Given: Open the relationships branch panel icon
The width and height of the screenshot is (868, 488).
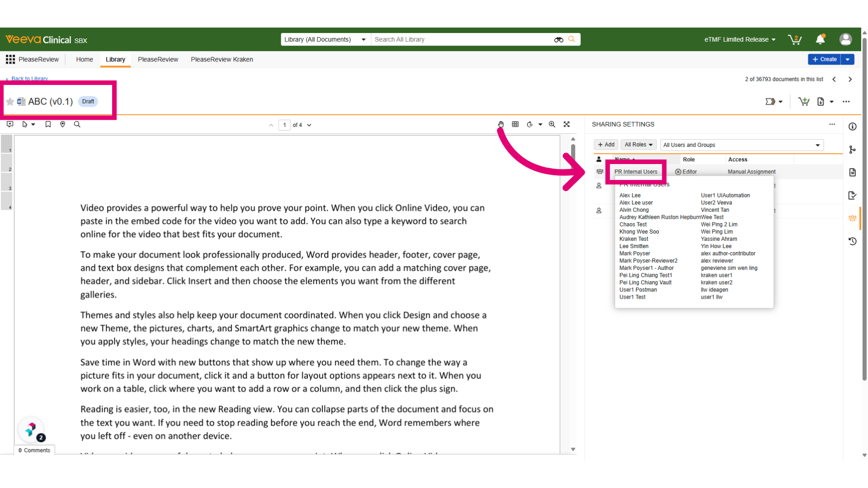Looking at the screenshot, I should point(853,150).
